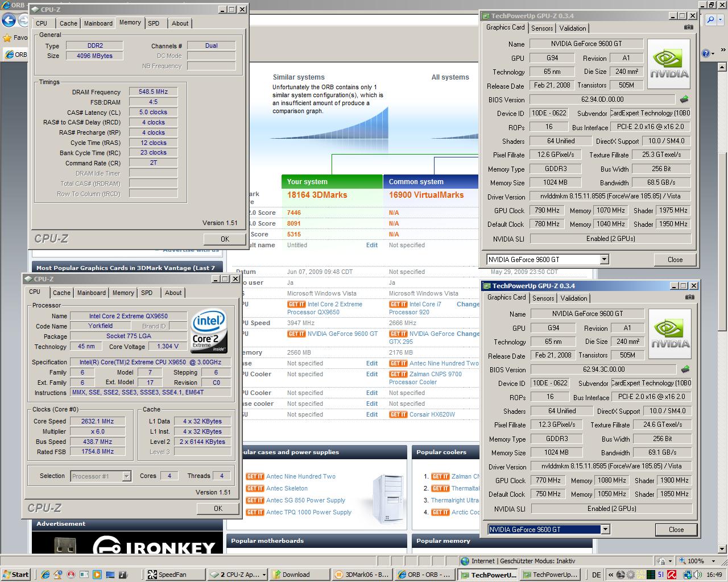Click the Favorites star icon
Screen dimensions: 728x582
(x=7, y=38)
